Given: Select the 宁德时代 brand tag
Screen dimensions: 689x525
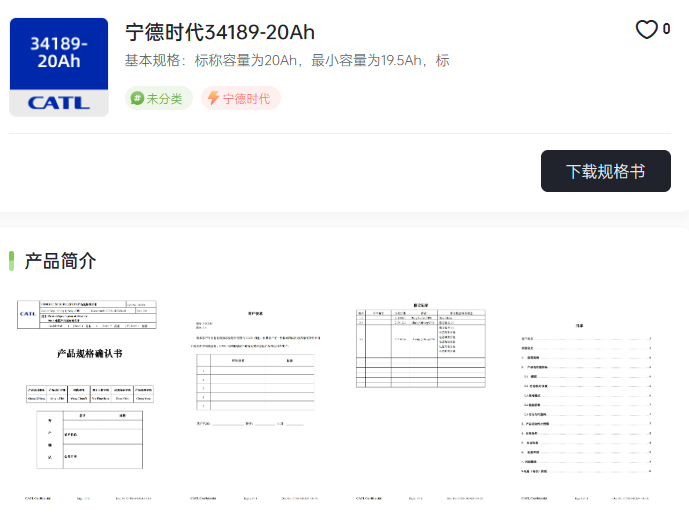Looking at the screenshot, I should [x=241, y=98].
